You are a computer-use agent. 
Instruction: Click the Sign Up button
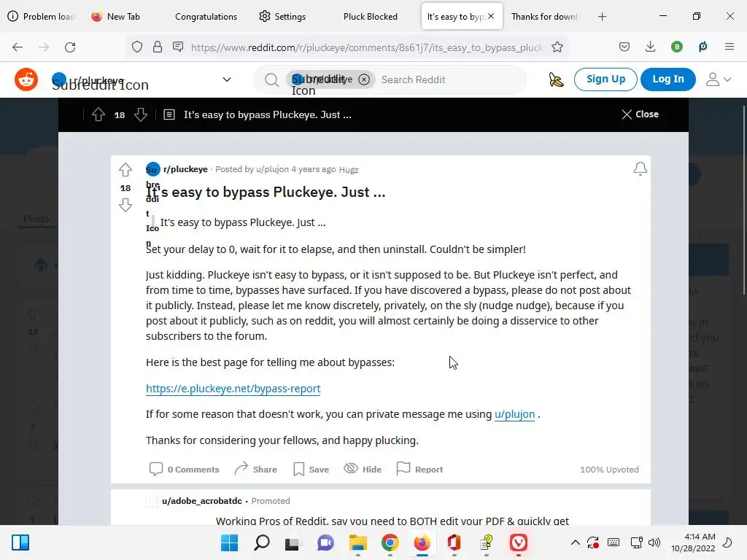pyautogui.click(x=605, y=79)
